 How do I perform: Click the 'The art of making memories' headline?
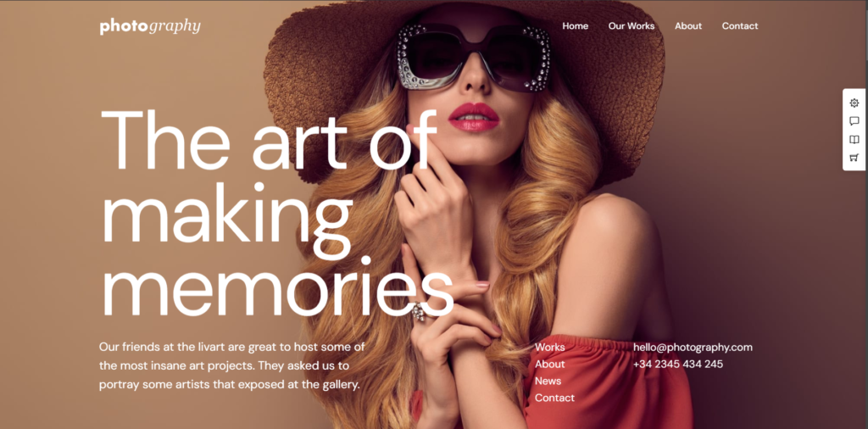275,213
